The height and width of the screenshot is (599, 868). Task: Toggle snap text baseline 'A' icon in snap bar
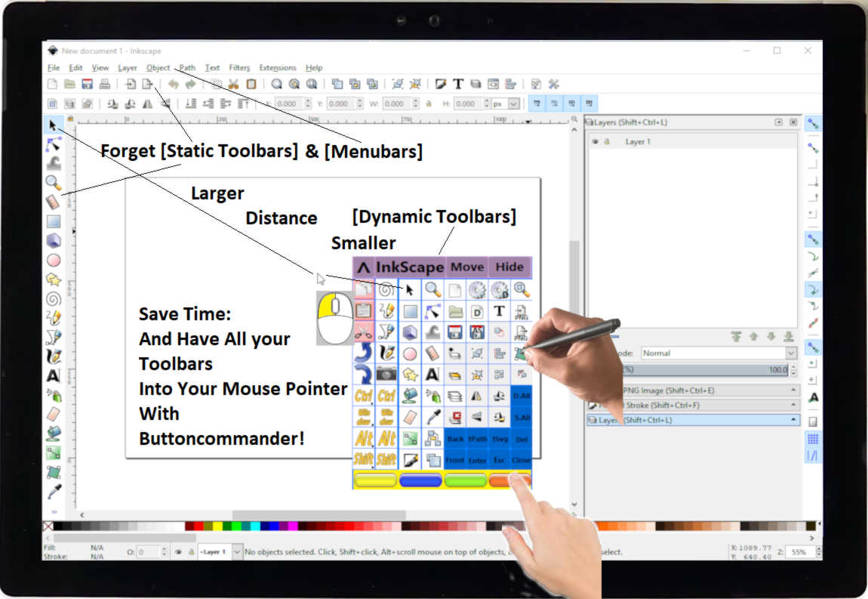[813, 397]
